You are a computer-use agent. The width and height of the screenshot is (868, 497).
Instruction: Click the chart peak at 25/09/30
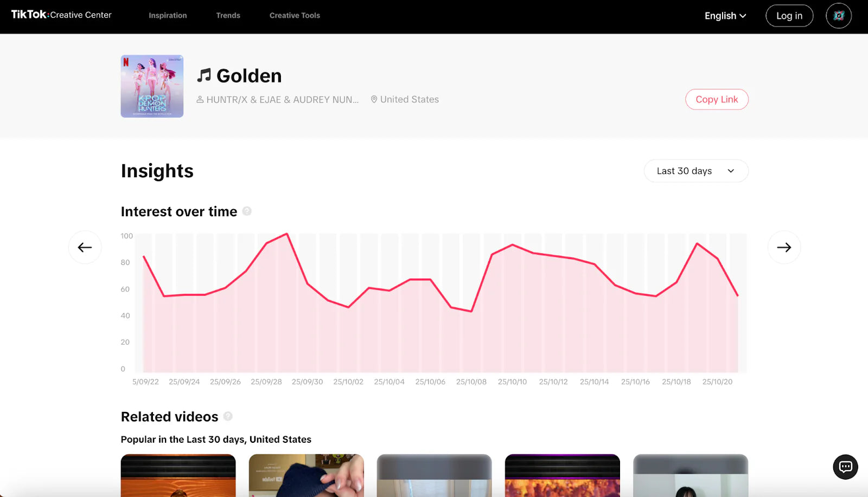pyautogui.click(x=287, y=234)
